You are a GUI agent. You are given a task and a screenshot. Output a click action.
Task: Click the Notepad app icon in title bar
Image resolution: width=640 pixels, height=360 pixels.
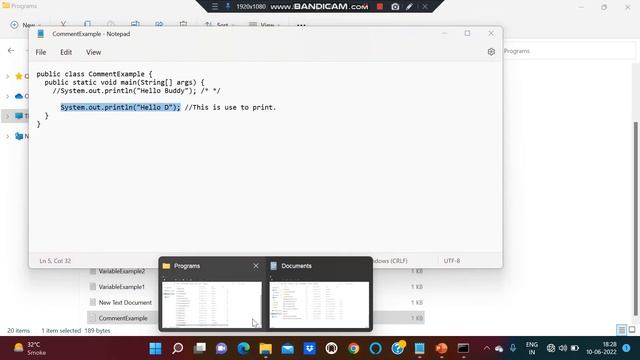pyautogui.click(x=41, y=34)
